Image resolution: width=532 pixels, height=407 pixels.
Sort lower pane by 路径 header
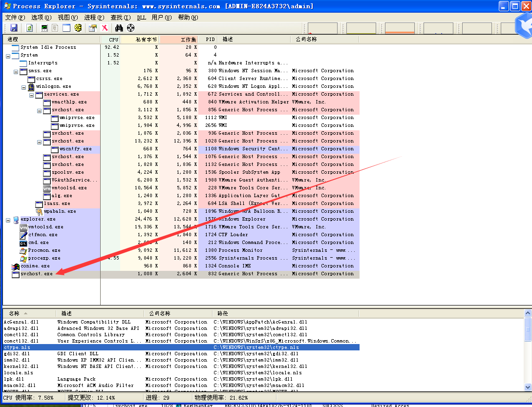coord(285,313)
